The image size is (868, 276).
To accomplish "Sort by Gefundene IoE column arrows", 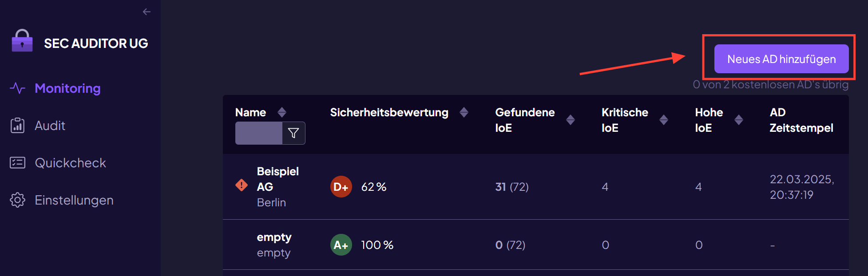I will (x=571, y=120).
